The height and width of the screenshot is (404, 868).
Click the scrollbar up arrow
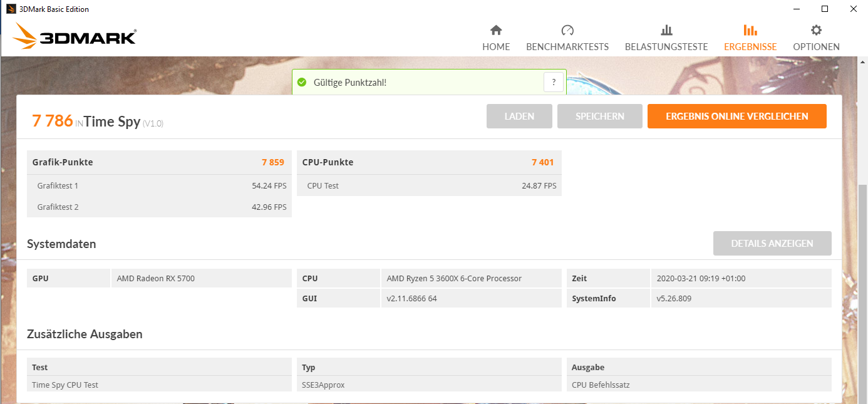[x=862, y=62]
